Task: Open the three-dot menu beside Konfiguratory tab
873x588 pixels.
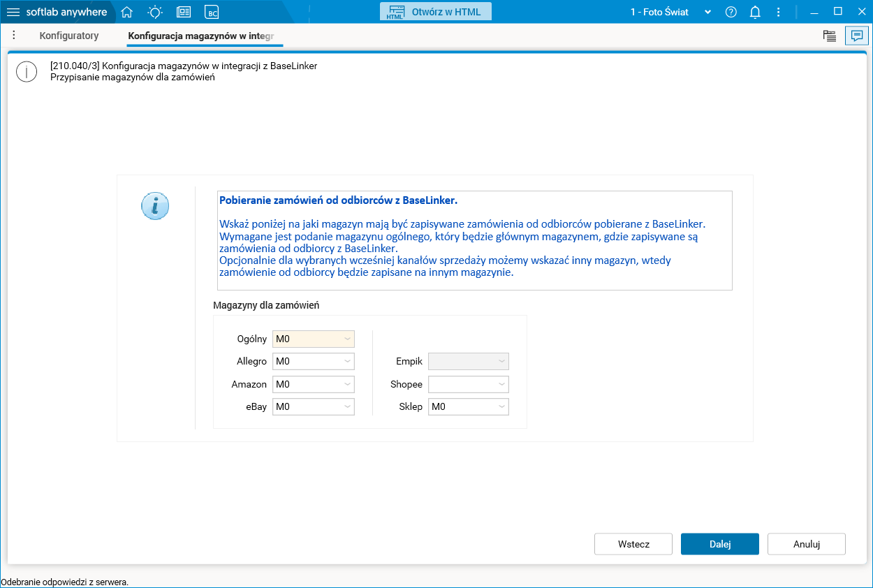Action: click(x=13, y=35)
